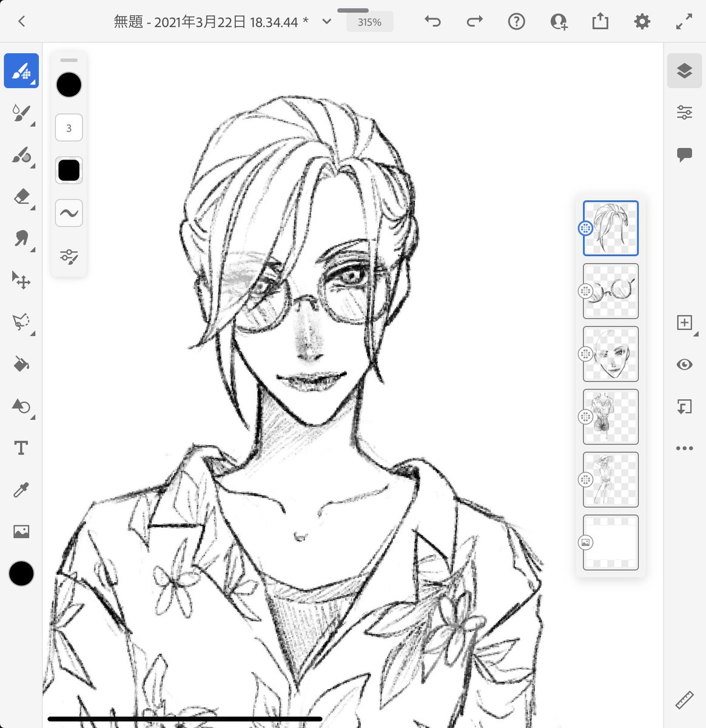Select the live brush tool

(x=21, y=113)
